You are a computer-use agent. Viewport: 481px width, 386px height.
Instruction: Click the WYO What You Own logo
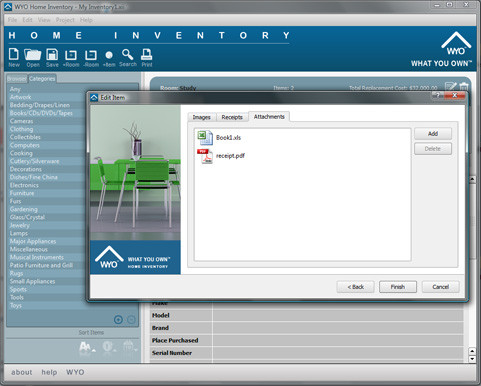[x=441, y=49]
